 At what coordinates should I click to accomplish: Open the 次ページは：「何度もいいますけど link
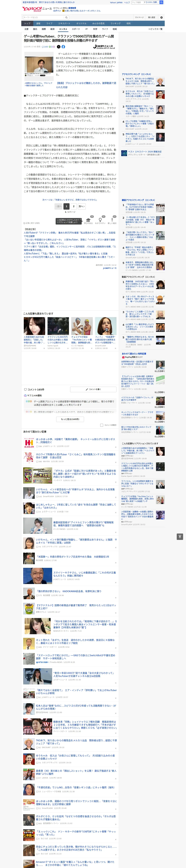point(70,200)
